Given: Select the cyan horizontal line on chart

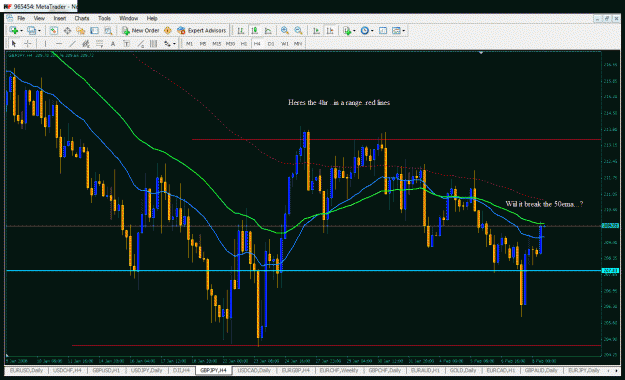Looking at the screenshot, I should click(303, 270).
